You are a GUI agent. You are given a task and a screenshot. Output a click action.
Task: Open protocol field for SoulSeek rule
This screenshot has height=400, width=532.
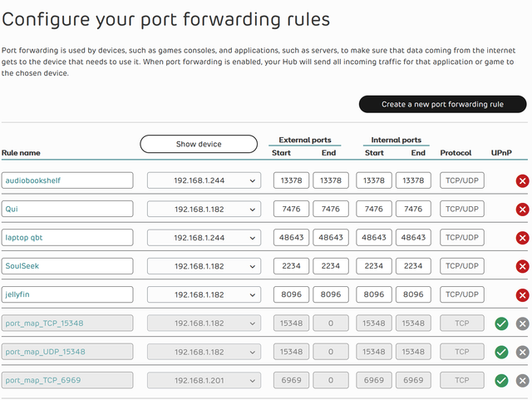click(462, 266)
